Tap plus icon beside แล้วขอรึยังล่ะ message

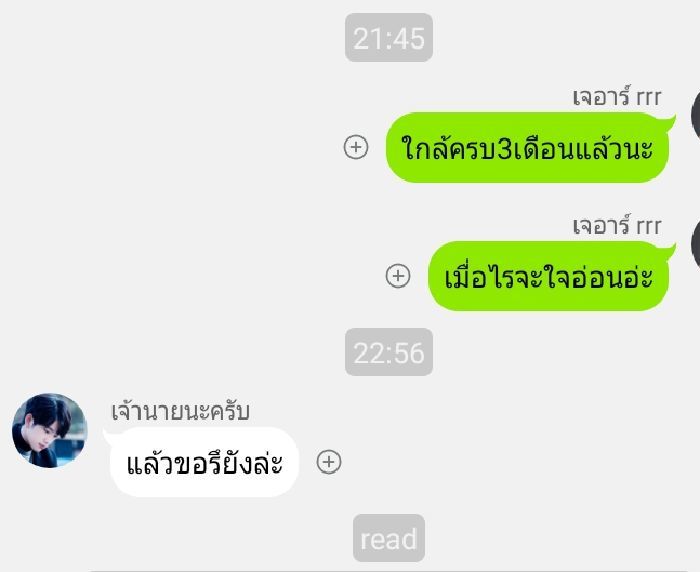click(329, 462)
